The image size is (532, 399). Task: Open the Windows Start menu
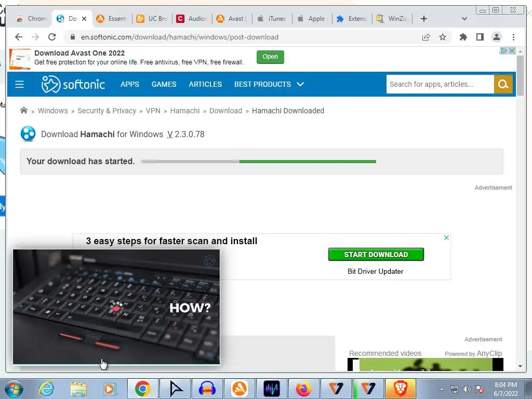(14, 389)
